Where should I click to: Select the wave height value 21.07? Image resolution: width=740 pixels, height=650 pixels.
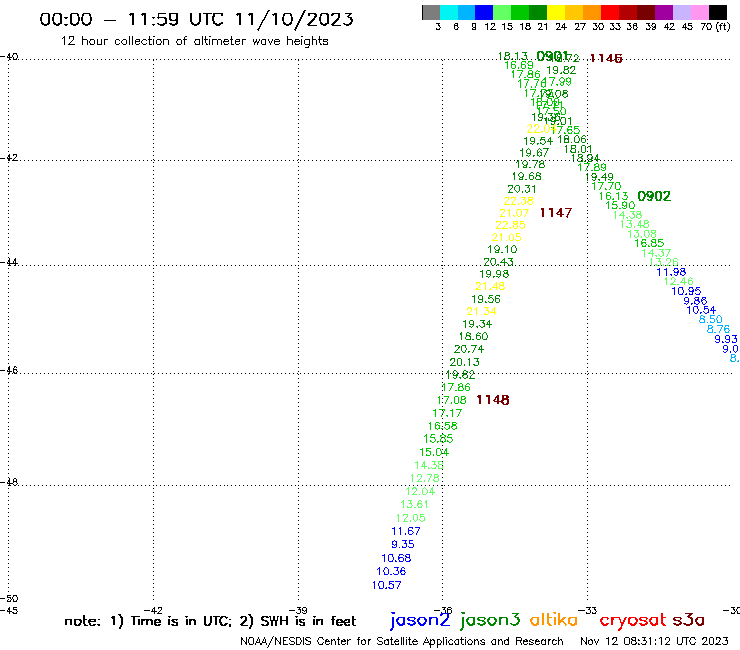pyautogui.click(x=514, y=213)
